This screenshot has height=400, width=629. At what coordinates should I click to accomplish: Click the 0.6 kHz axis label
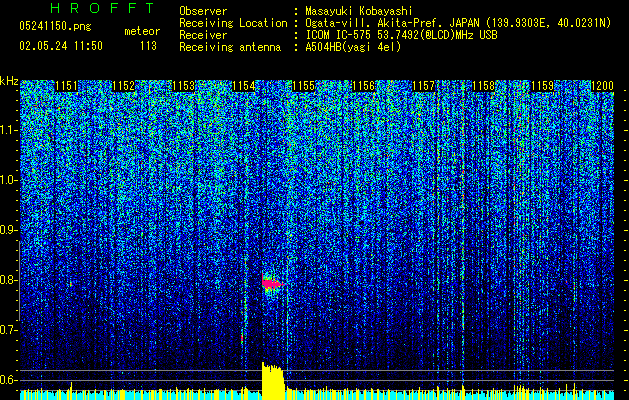pos(9,380)
